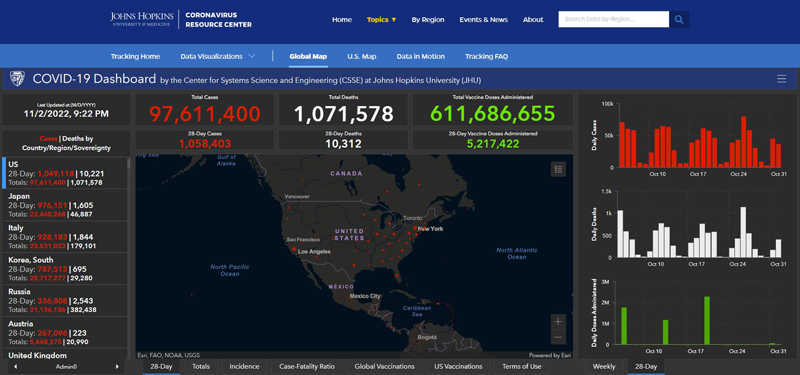This screenshot has height=375, width=800.
Task: Click the Toronto label on map
Action: tap(413, 218)
